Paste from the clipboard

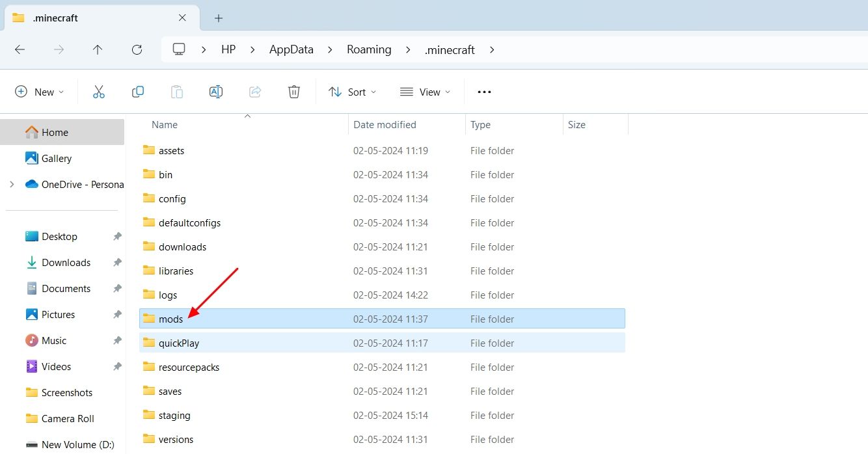click(177, 92)
